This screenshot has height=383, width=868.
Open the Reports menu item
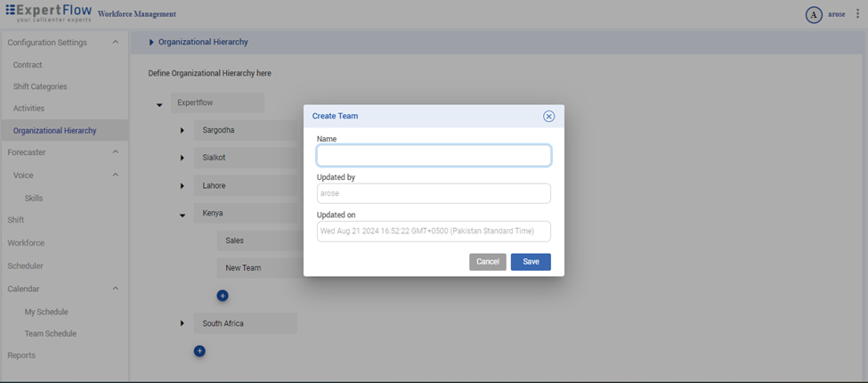(x=21, y=355)
